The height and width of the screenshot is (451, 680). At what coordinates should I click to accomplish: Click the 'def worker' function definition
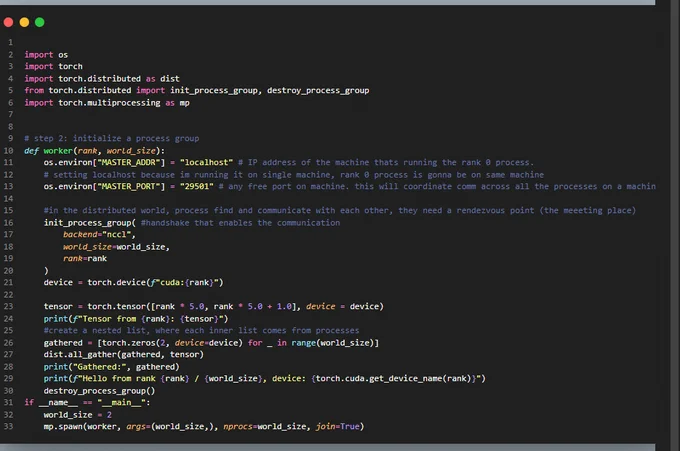coord(95,151)
